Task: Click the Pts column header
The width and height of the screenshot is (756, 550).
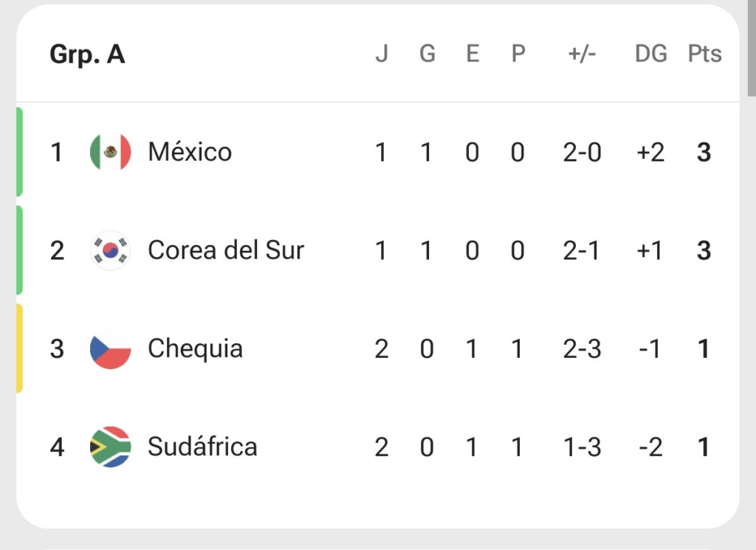Action: [x=704, y=53]
